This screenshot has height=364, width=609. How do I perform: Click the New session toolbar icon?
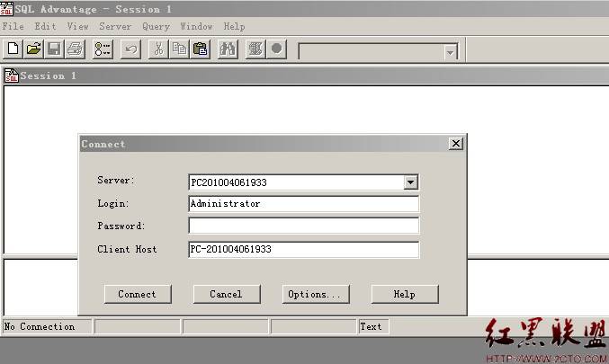(13, 49)
